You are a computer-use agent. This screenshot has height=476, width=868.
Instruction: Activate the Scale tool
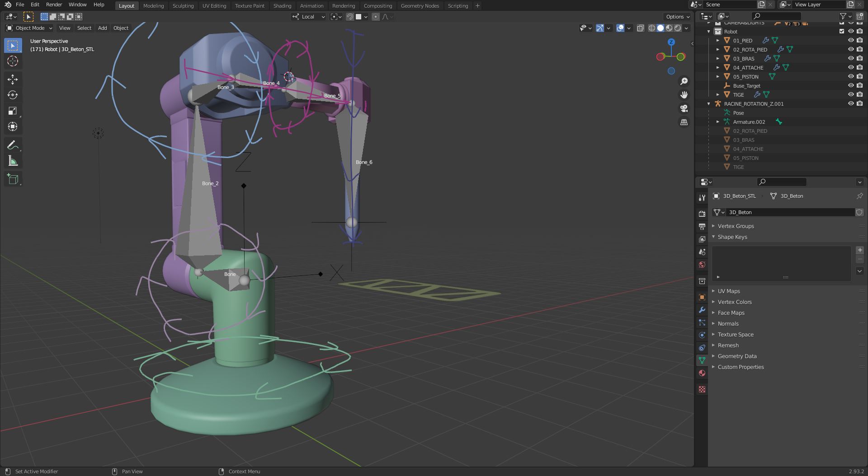[13, 111]
